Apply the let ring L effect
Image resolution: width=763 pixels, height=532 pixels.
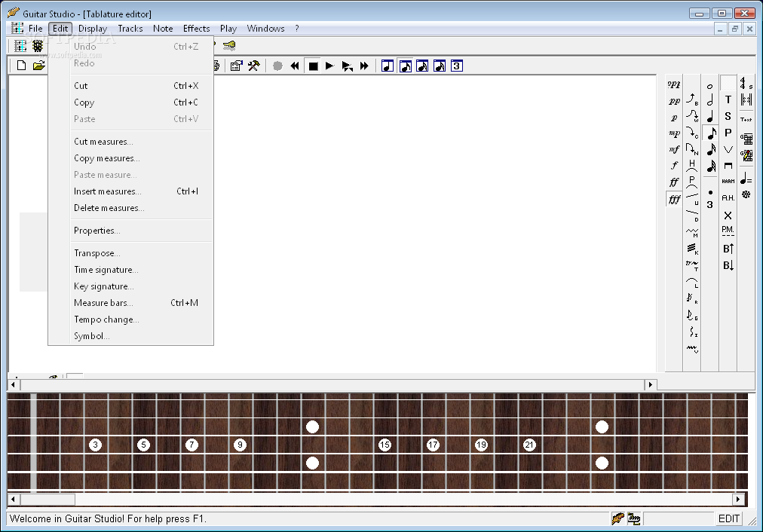(692, 282)
